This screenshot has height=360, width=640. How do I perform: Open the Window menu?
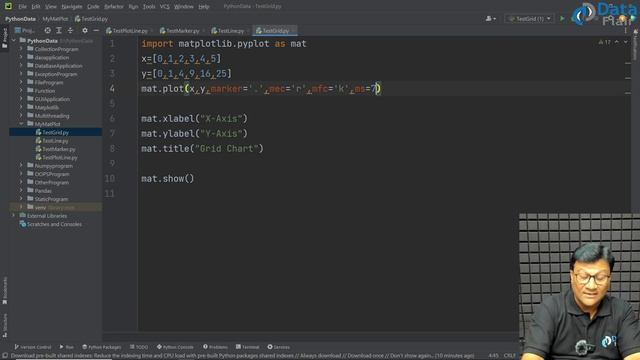(184, 7)
